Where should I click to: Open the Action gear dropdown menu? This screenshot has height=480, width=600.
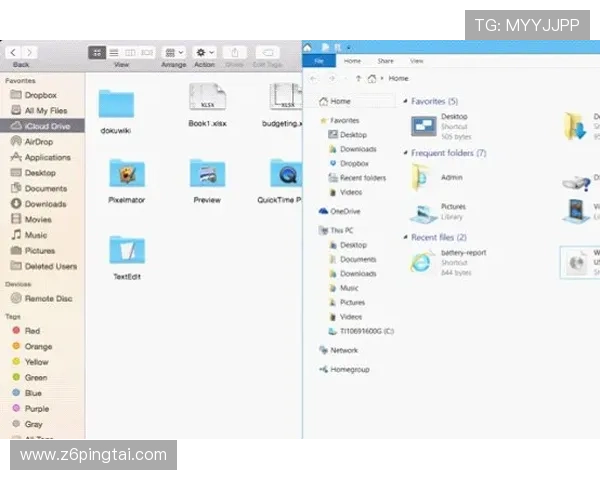[x=205, y=52]
